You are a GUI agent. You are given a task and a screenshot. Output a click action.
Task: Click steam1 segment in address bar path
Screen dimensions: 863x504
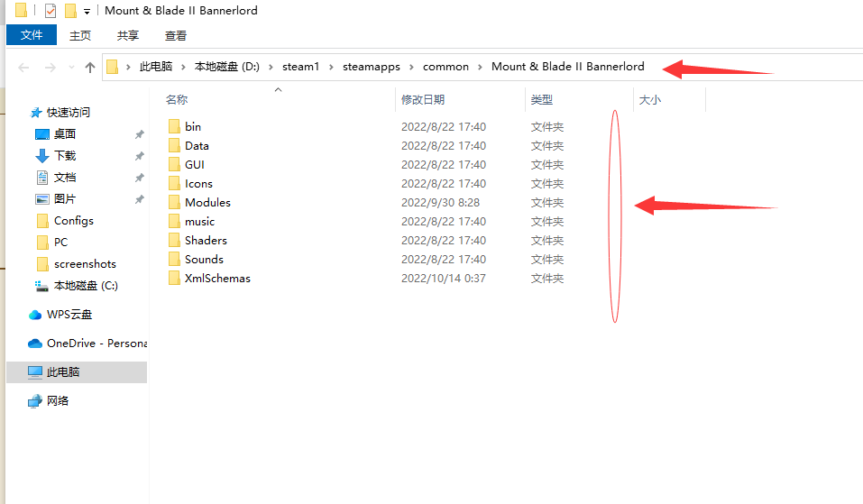tap(301, 67)
